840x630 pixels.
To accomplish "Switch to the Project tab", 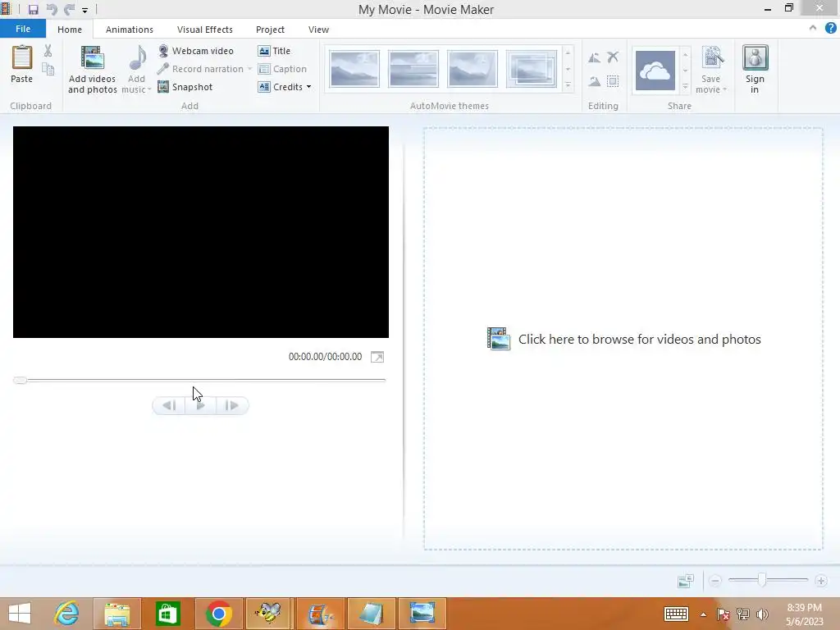I will [270, 30].
